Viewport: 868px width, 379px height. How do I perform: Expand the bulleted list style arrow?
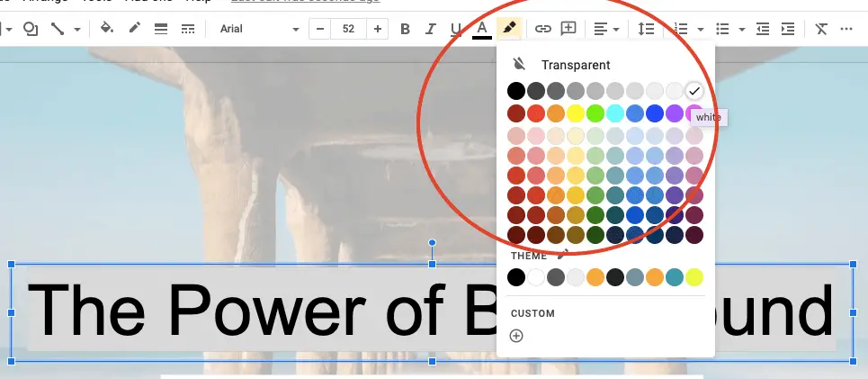pos(742,29)
